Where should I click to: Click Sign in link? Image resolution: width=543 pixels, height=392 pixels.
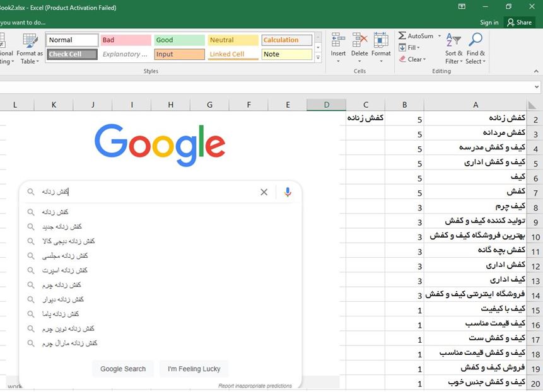[x=489, y=23]
